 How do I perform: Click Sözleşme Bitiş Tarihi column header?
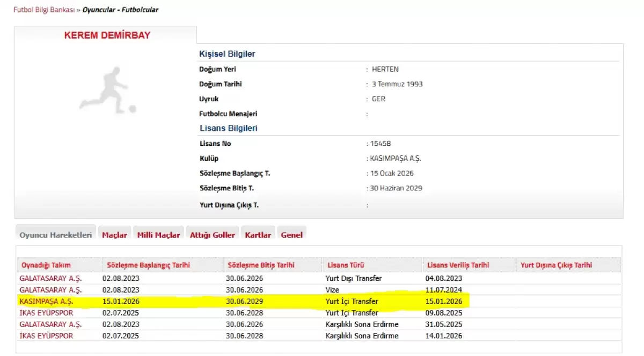(261, 265)
